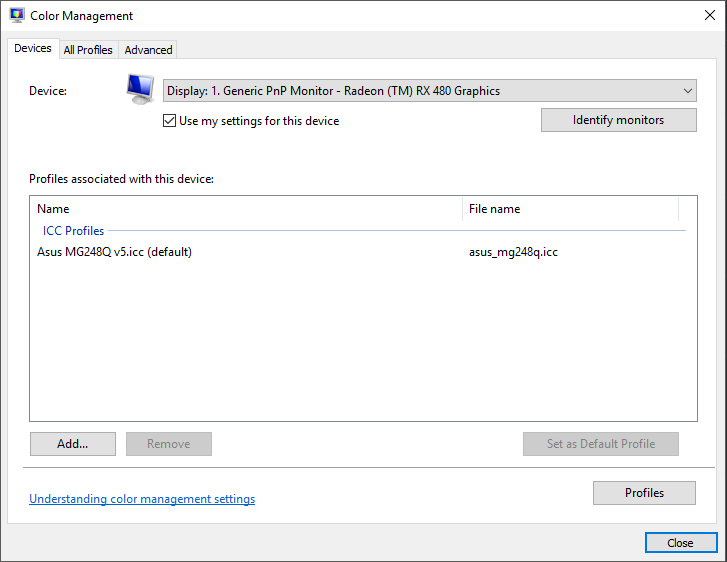
Task: Click the Identify monitors button
Action: point(619,120)
